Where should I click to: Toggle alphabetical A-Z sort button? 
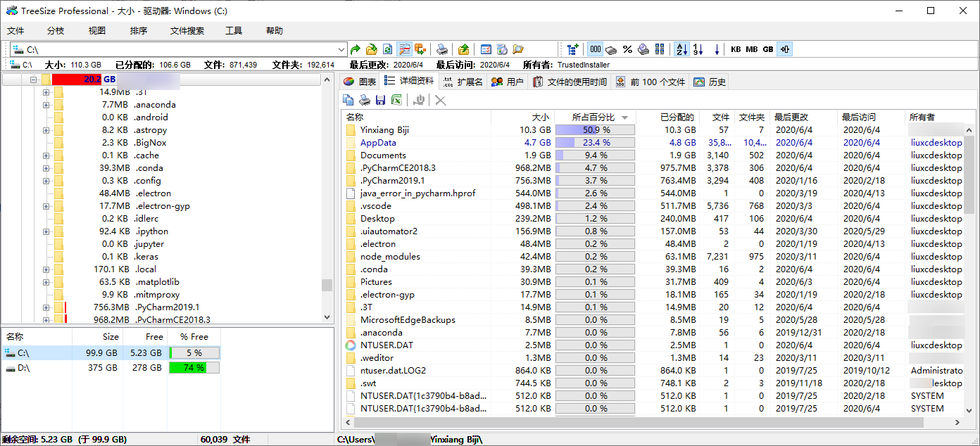coord(681,49)
